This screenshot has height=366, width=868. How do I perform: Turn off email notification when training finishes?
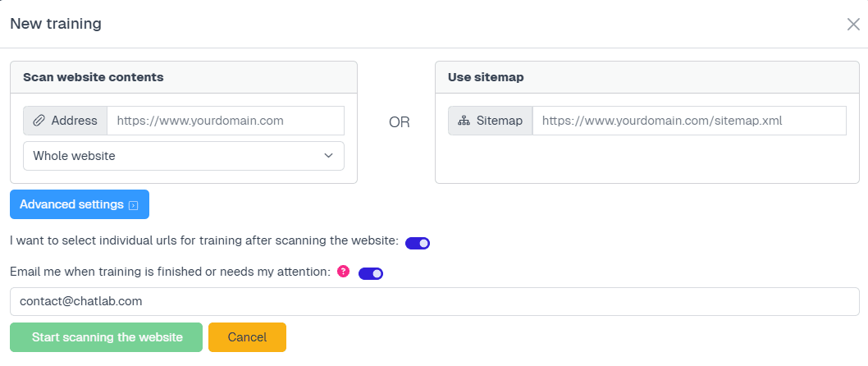[371, 273]
